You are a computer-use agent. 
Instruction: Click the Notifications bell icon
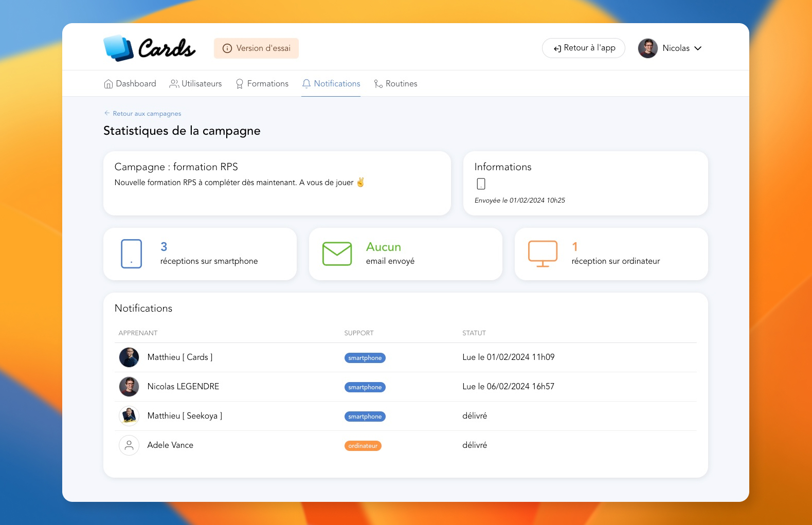click(306, 84)
